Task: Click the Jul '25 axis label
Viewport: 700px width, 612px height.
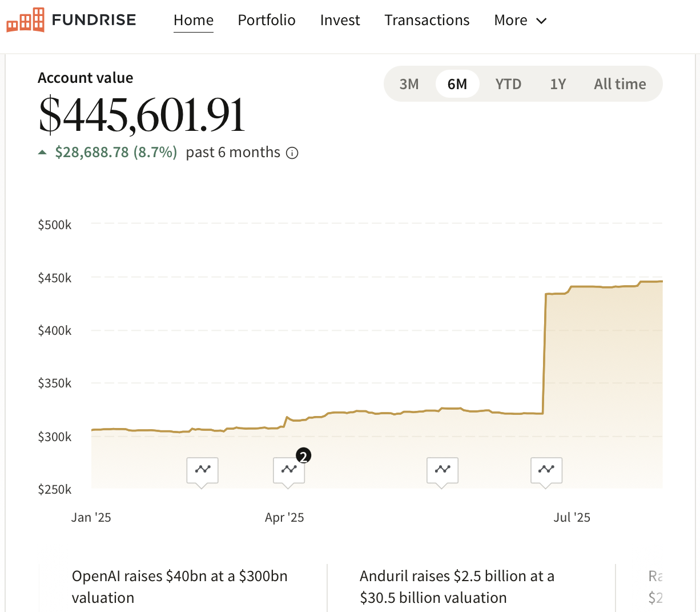Action: coord(572,517)
